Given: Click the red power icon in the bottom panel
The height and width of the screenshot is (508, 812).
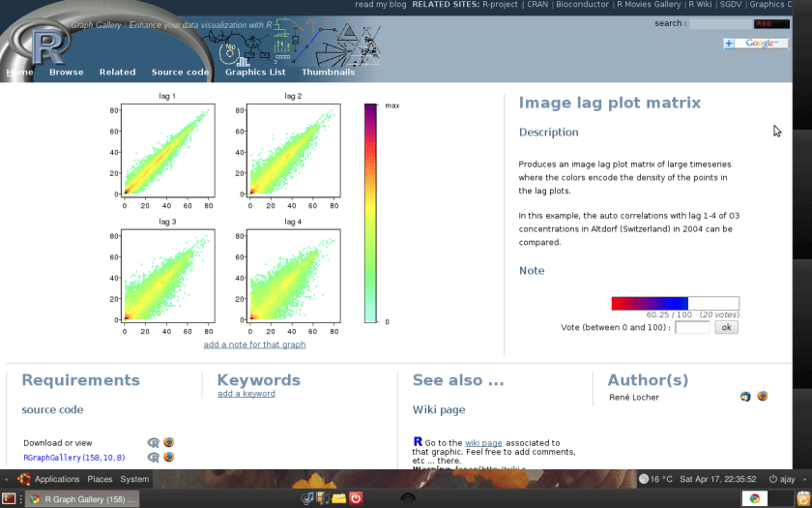Looking at the screenshot, I should (356, 498).
